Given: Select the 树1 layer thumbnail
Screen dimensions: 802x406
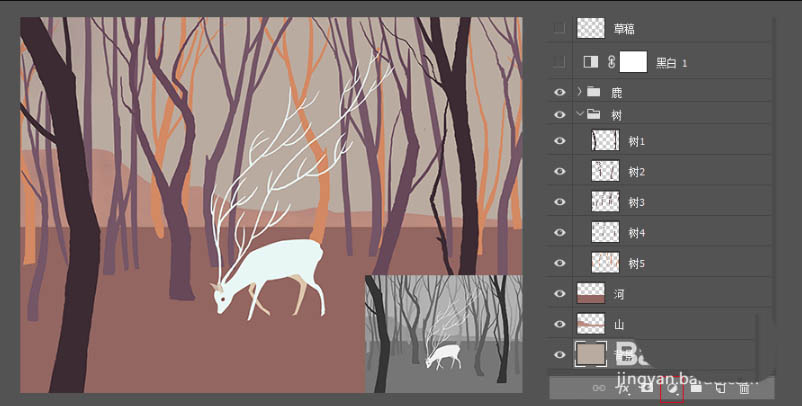Looking at the screenshot, I should pyautogui.click(x=606, y=140).
